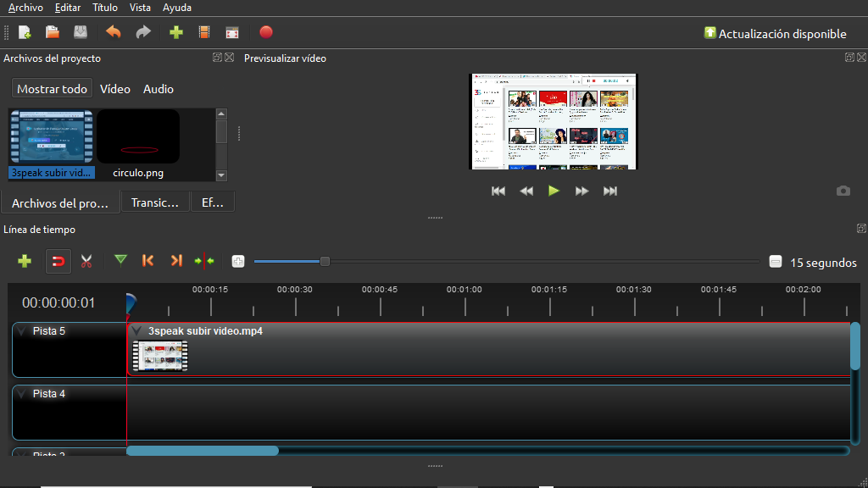This screenshot has width=868, height=488.
Task: Undo the last action
Action: pos(114,32)
